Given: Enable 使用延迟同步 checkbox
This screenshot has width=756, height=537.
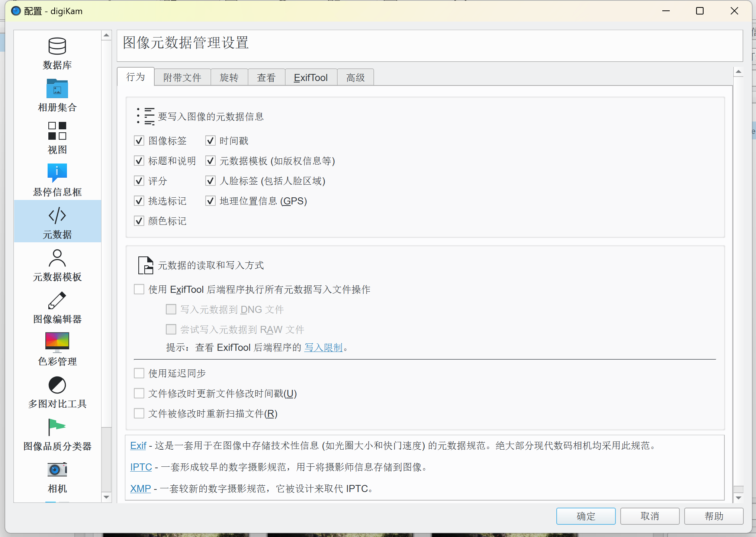Looking at the screenshot, I should point(139,373).
